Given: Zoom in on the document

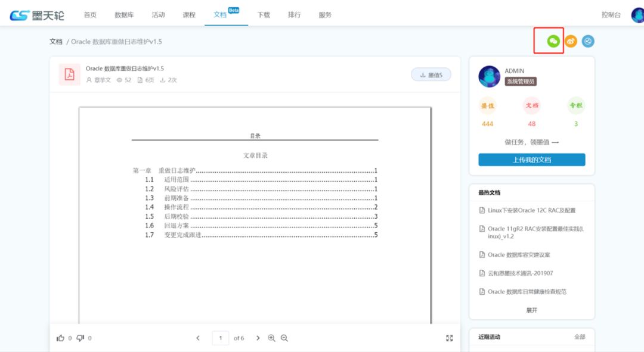Looking at the screenshot, I should pyautogui.click(x=271, y=338).
